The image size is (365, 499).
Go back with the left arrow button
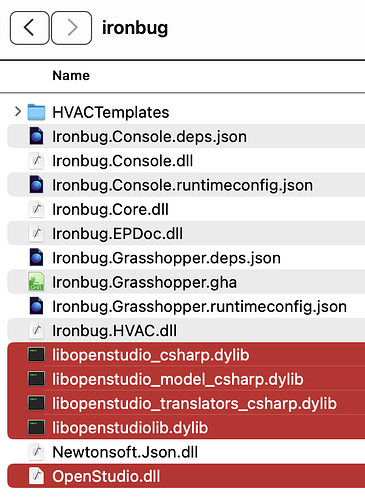point(30,28)
